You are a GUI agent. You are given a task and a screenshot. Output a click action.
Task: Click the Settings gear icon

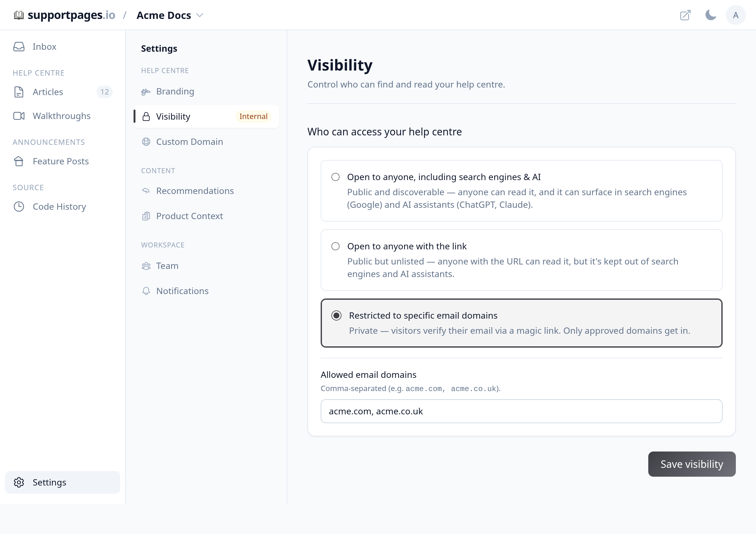[x=19, y=482]
